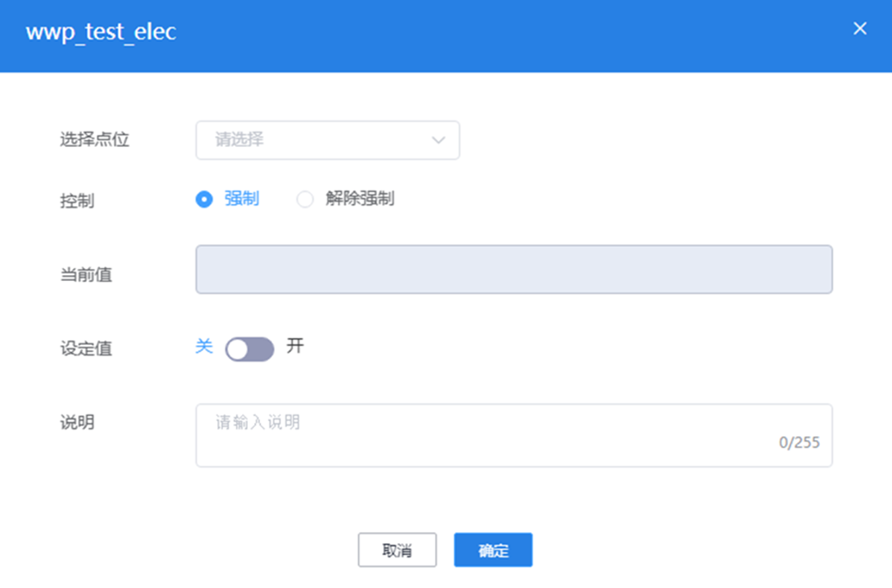Select the empty 解除强制 radio circle
This screenshot has height=588, width=892.
tap(305, 199)
